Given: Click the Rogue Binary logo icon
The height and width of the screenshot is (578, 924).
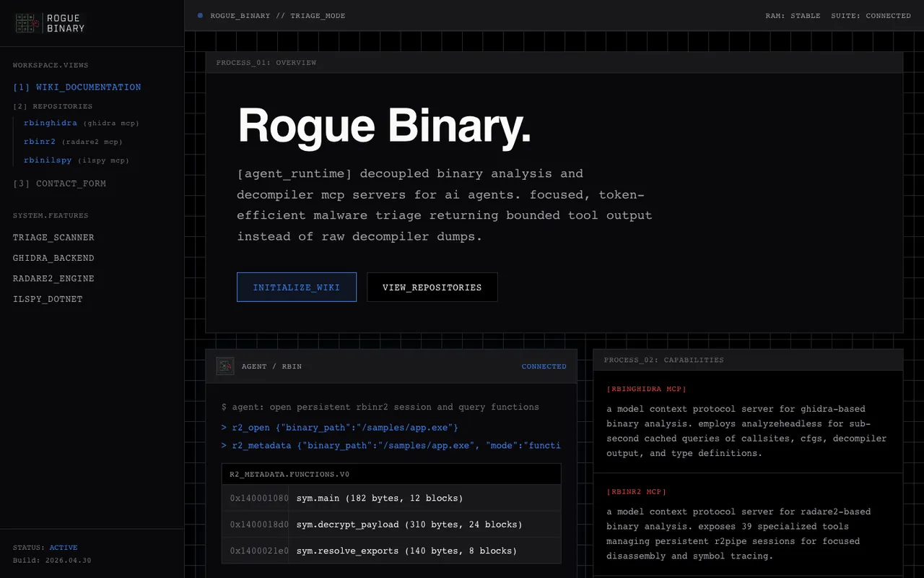Looking at the screenshot, I should 27,23.
